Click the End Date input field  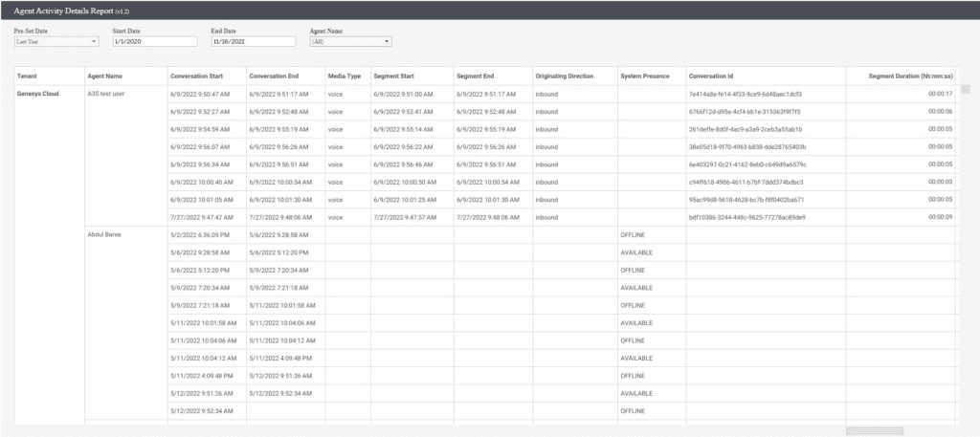253,42
